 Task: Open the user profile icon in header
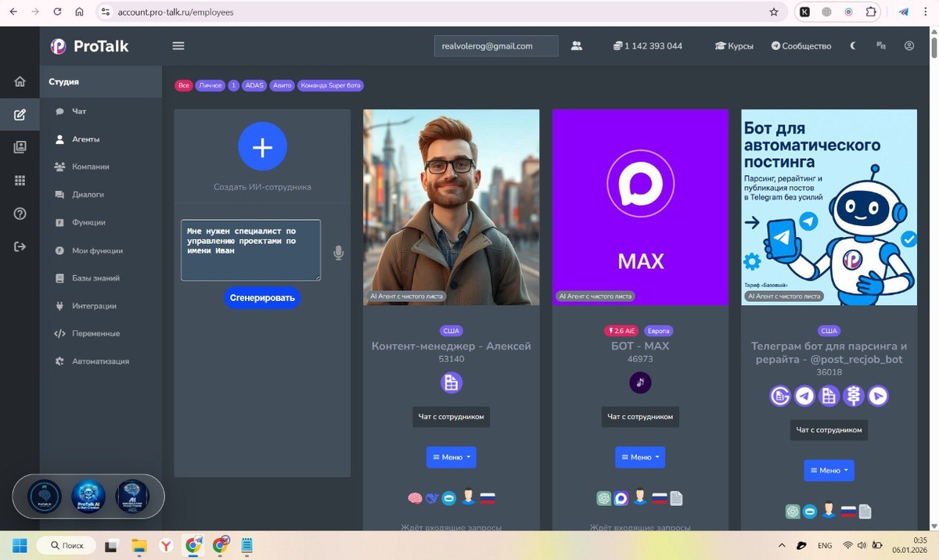click(x=909, y=46)
